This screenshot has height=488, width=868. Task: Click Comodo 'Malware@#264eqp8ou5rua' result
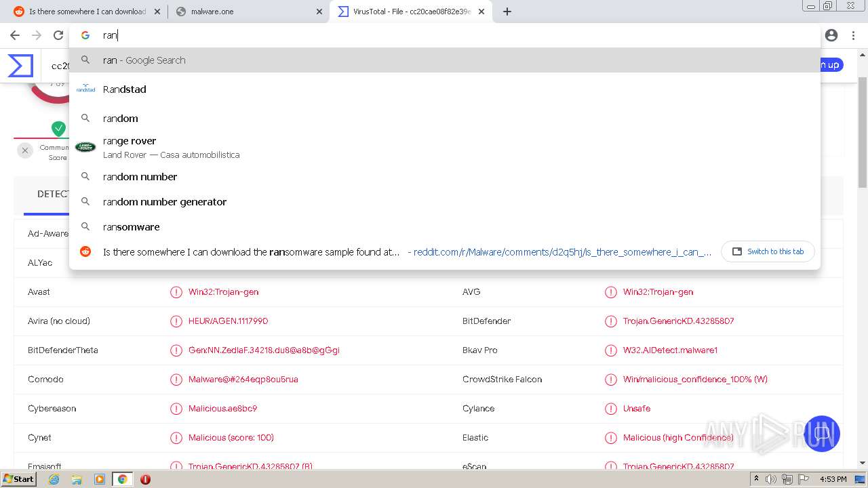point(243,380)
